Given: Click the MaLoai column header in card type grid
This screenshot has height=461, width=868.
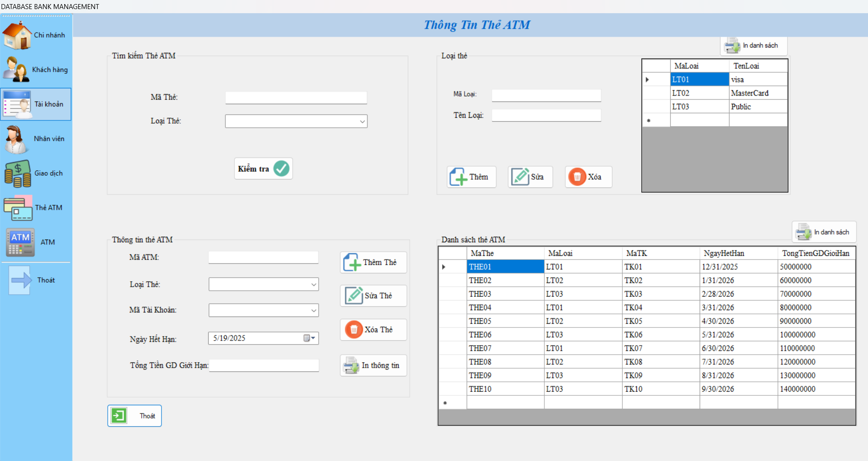Looking at the screenshot, I should coord(699,66).
